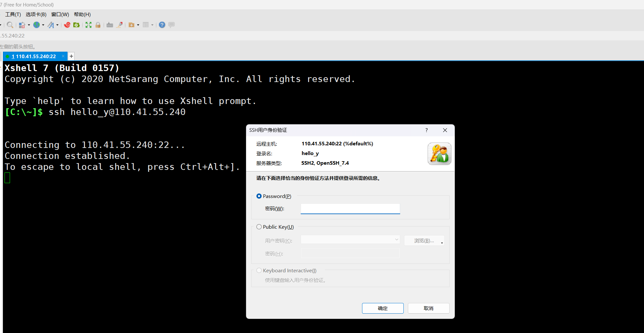Viewport: 644px width, 333px height.
Task: Click the speech bubble feedback icon
Action: tap(171, 25)
